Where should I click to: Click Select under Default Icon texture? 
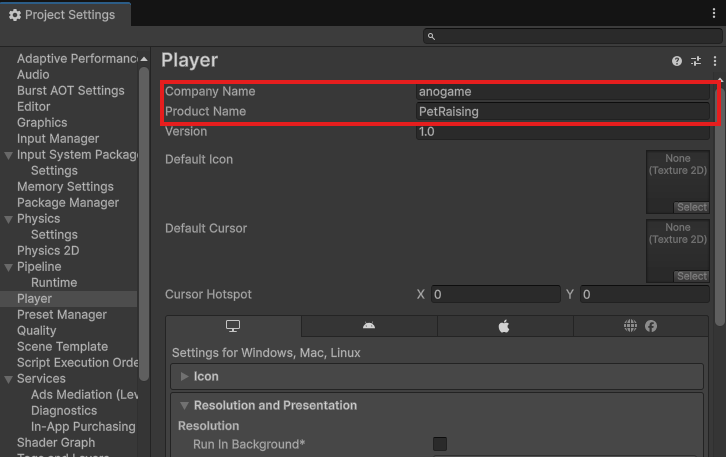692,207
